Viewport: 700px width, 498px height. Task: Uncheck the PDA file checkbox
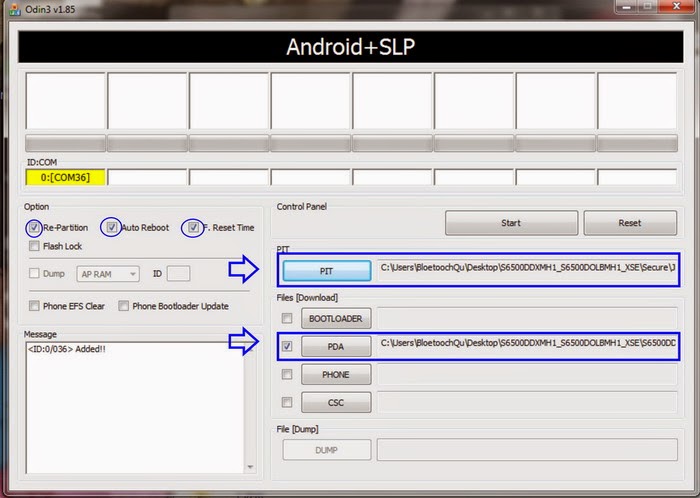[x=287, y=346]
